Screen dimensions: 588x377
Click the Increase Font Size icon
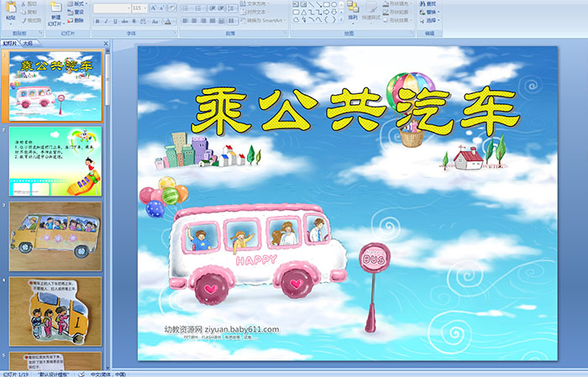[x=153, y=8]
